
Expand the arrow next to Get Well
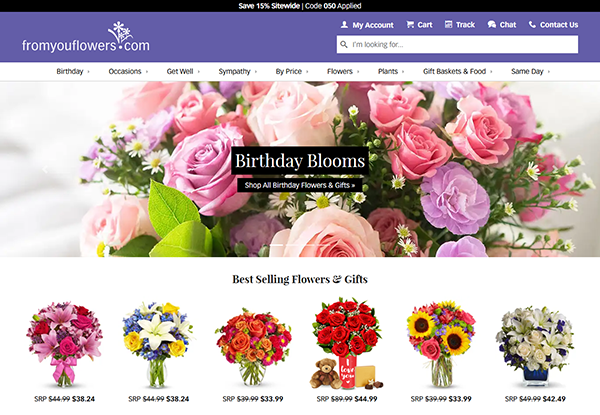coord(199,72)
